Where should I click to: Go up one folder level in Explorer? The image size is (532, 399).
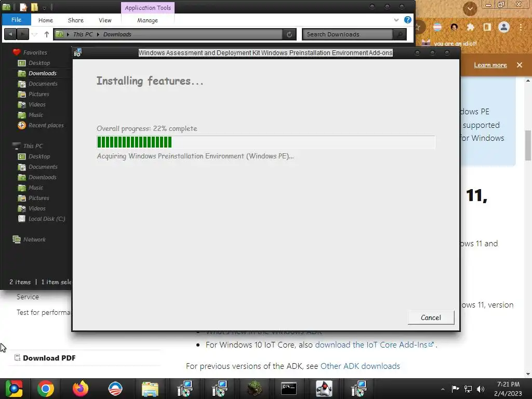coord(46,34)
